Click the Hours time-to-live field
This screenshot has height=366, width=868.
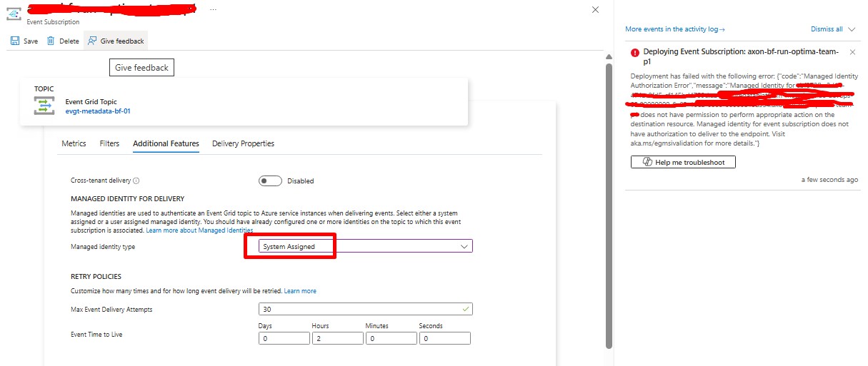[x=337, y=339]
